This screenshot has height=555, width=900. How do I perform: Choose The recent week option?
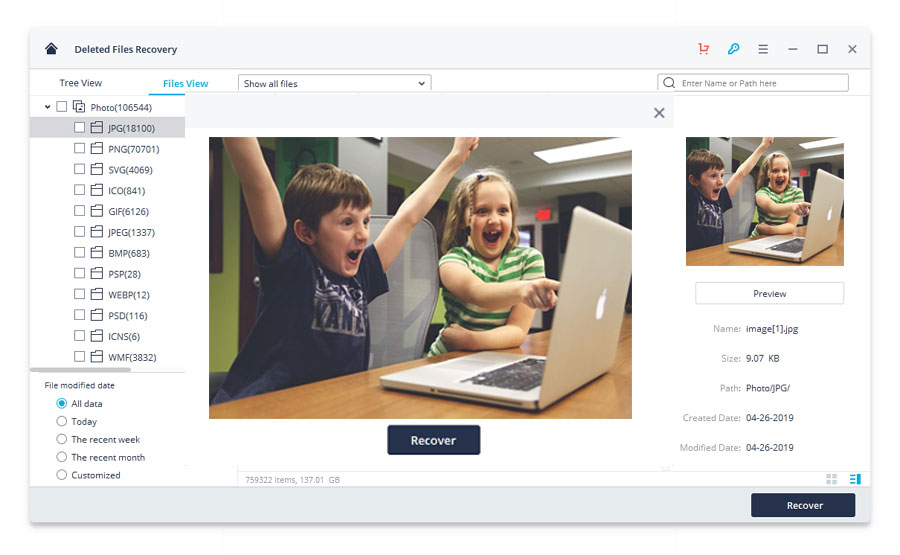pos(61,439)
